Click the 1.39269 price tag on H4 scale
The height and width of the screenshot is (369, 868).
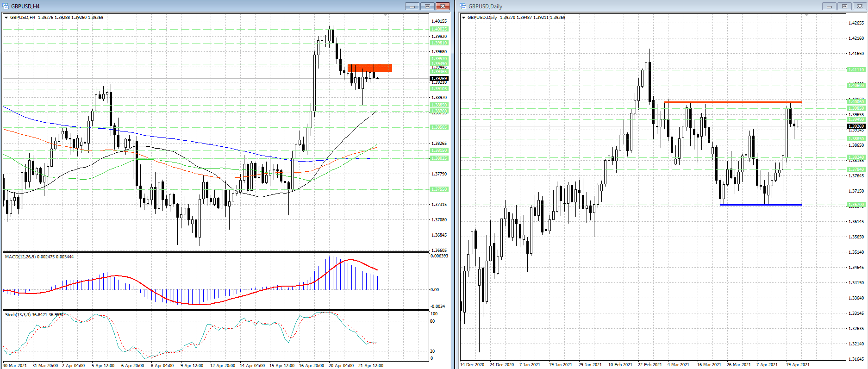coord(439,78)
